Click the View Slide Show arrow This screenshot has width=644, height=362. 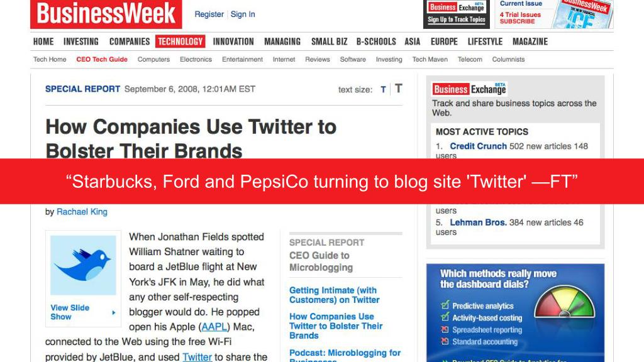114,312
